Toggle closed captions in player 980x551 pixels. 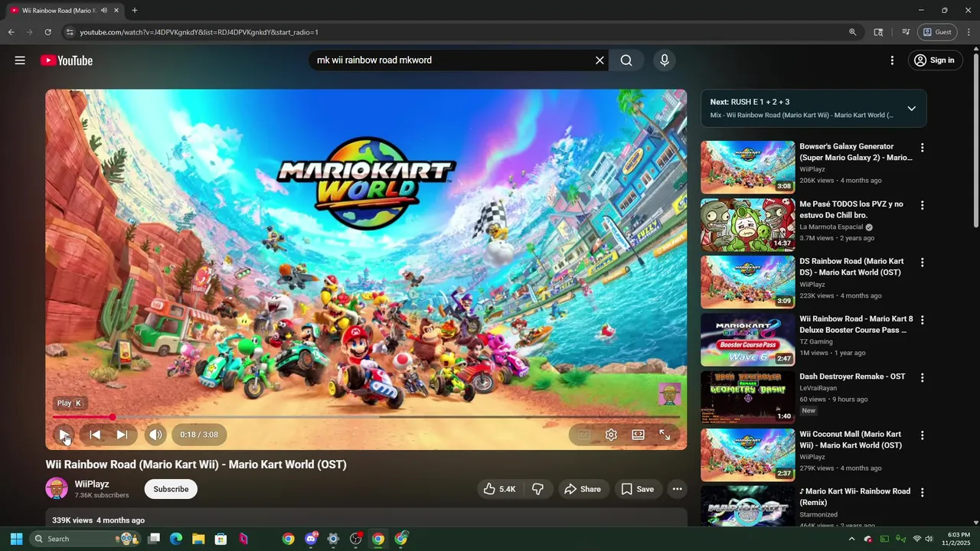pyautogui.click(x=584, y=435)
